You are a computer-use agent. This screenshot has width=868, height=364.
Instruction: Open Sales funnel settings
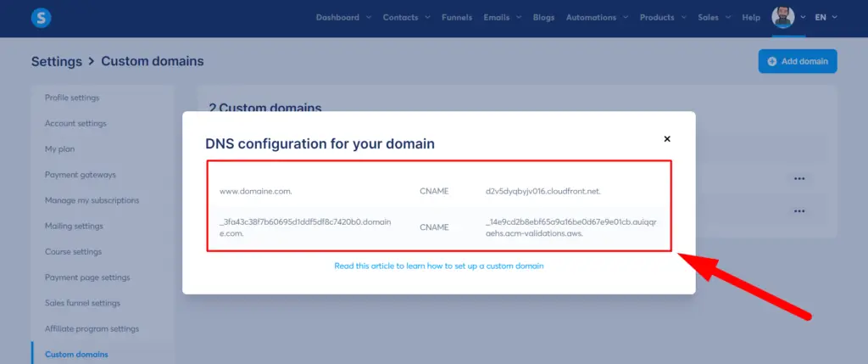tap(82, 303)
